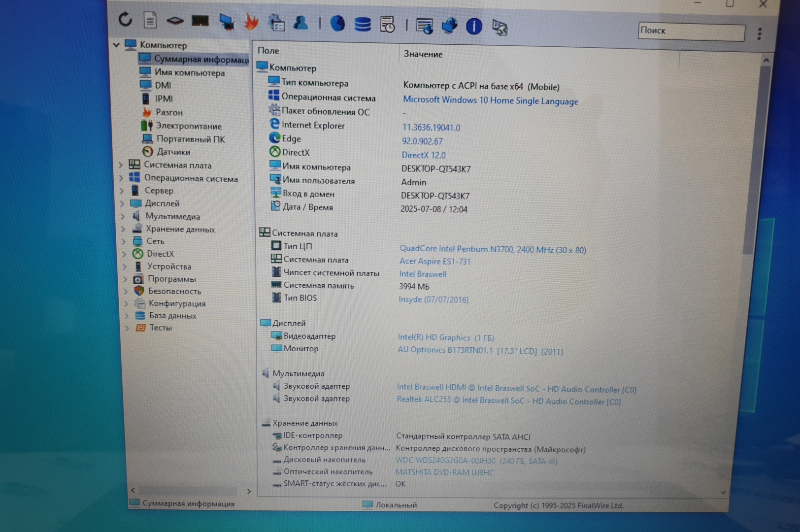The height and width of the screenshot is (532, 800).
Task: Click the База данных tree icon
Action: point(140,315)
